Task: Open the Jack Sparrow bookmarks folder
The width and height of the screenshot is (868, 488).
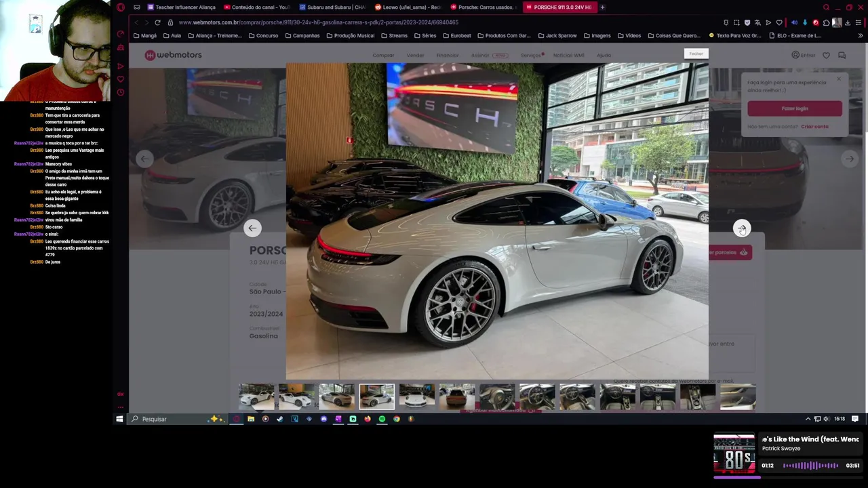Action: click(557, 35)
